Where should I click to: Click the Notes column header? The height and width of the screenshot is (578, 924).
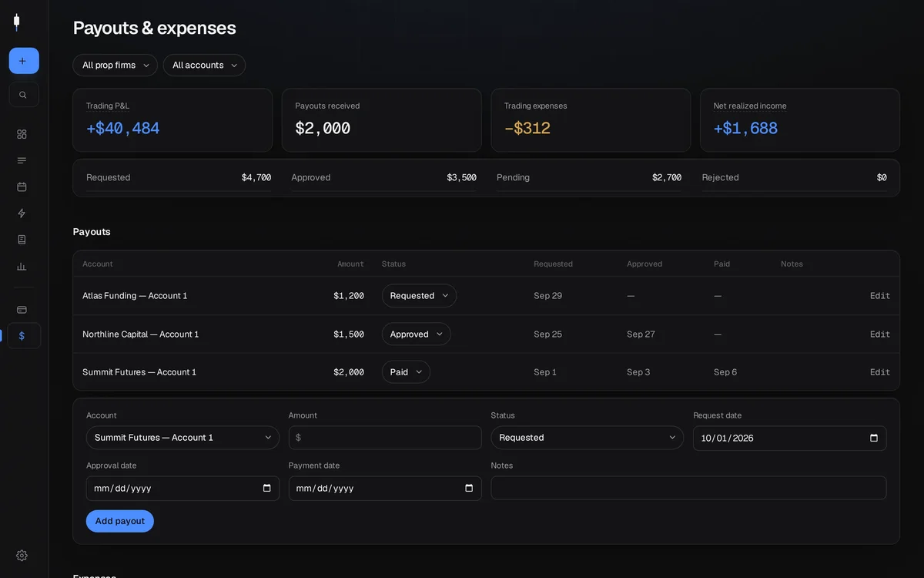792,264
